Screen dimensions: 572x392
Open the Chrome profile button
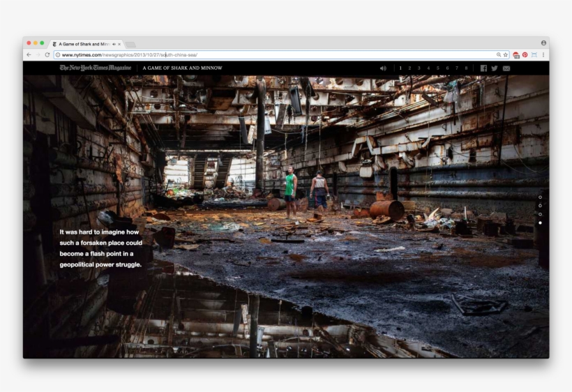[543, 43]
